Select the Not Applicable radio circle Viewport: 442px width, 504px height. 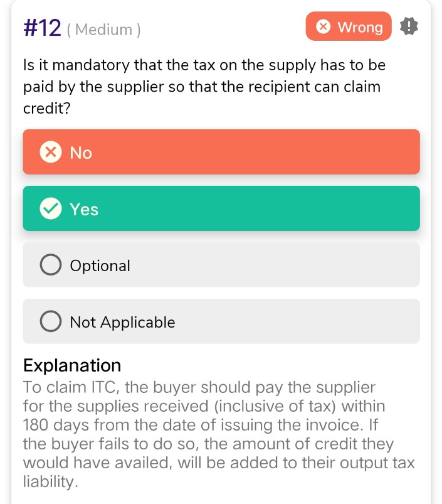pyautogui.click(x=51, y=322)
